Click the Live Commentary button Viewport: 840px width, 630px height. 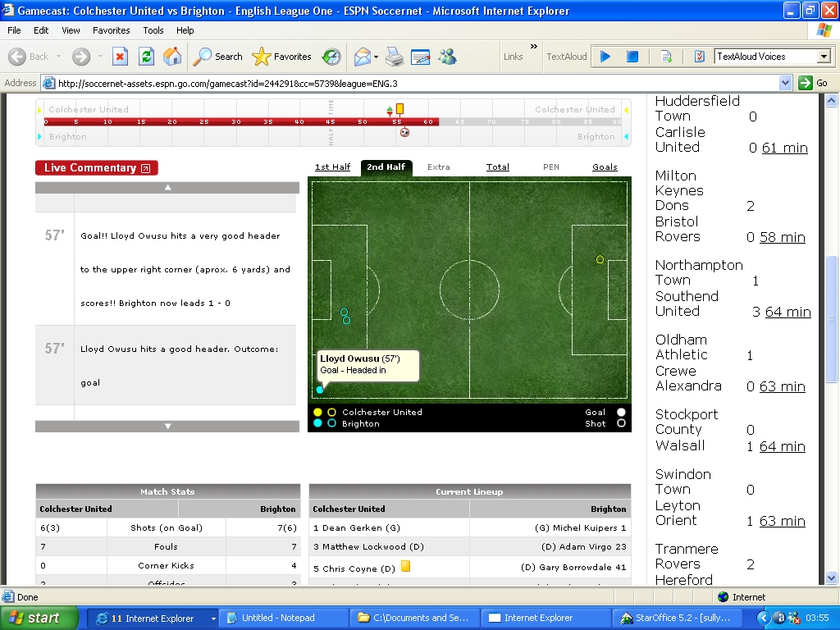97,167
